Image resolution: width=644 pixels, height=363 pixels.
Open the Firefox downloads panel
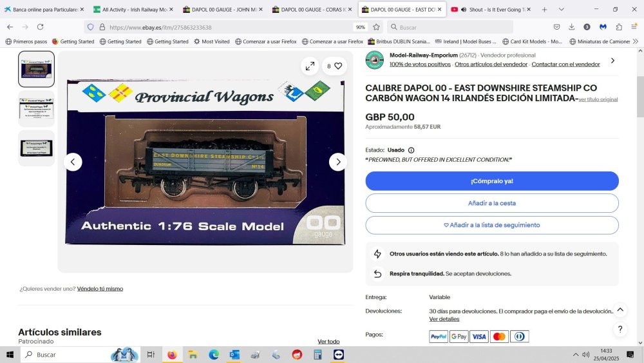tap(571, 27)
